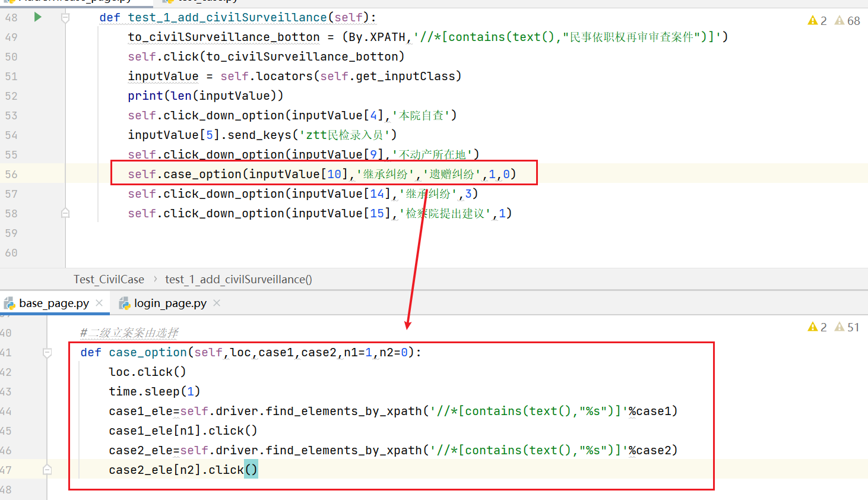The width and height of the screenshot is (868, 500).
Task: Click 'def case_option' function name
Action: (148, 352)
